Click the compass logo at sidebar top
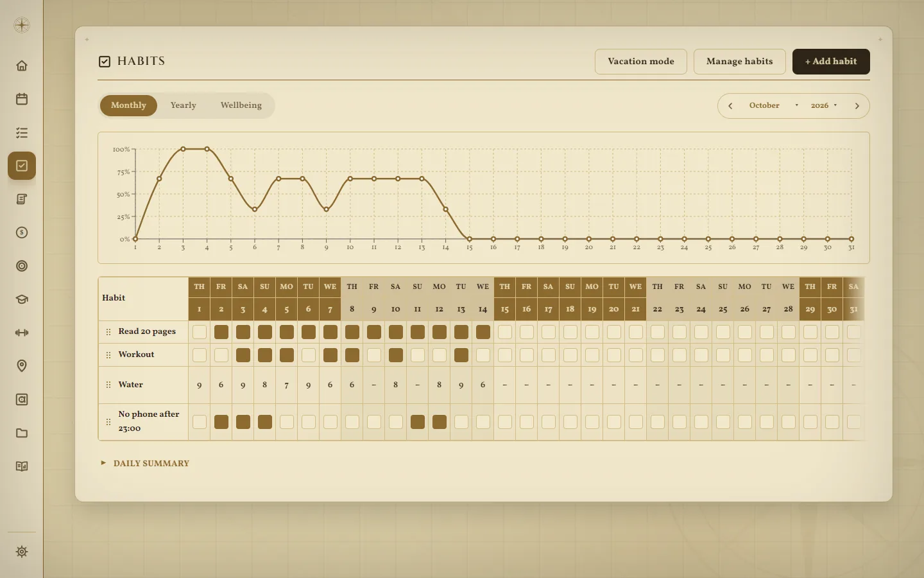Image resolution: width=924 pixels, height=578 pixels. coord(22,25)
